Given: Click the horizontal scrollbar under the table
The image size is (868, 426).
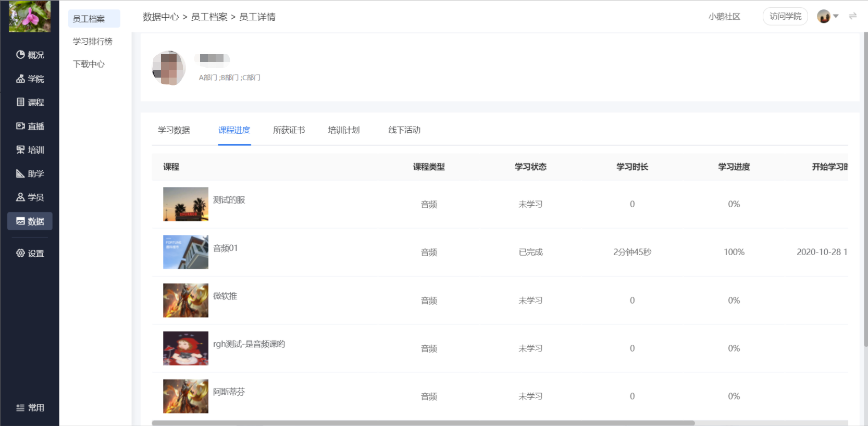Looking at the screenshot, I should click(423, 423).
